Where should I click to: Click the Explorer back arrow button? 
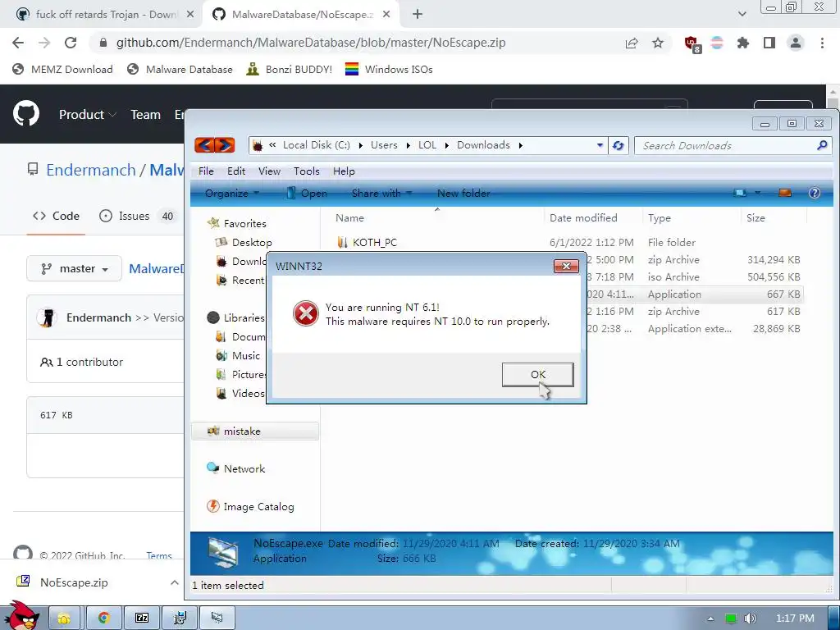pos(204,144)
